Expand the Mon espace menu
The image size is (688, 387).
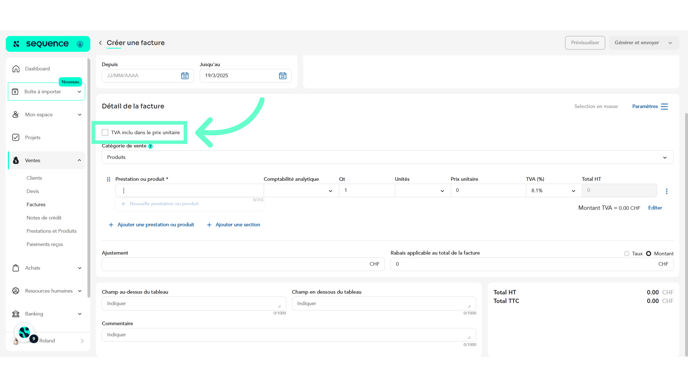tap(79, 115)
